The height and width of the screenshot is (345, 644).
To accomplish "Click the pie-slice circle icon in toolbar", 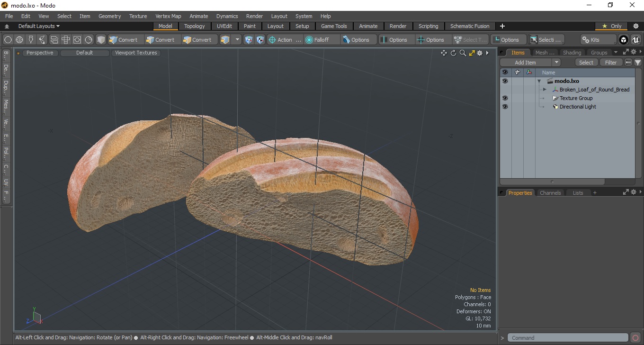I will pyautogui.click(x=89, y=40).
